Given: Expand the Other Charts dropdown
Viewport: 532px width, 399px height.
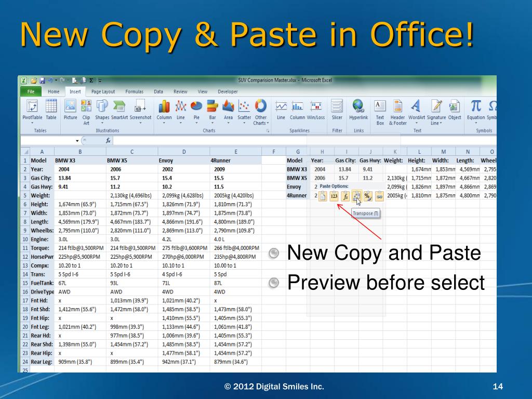Looking at the screenshot, I should pos(268,123).
